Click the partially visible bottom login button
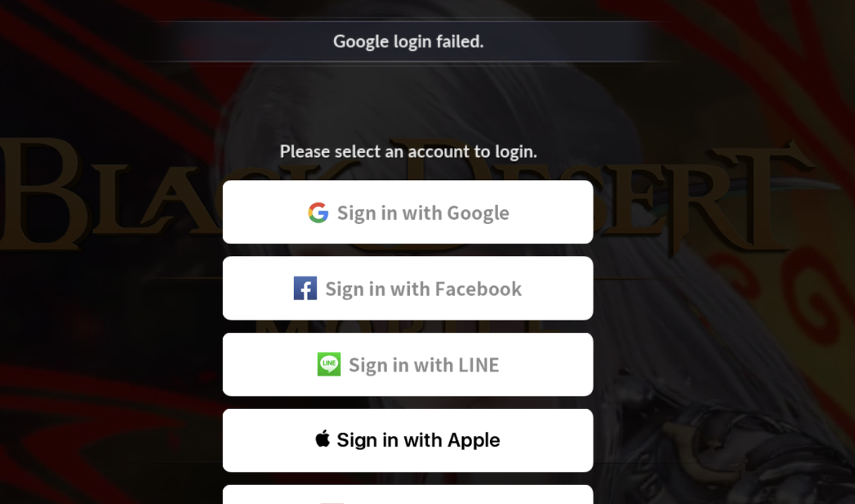Image resolution: width=855 pixels, height=504 pixels. [x=408, y=495]
